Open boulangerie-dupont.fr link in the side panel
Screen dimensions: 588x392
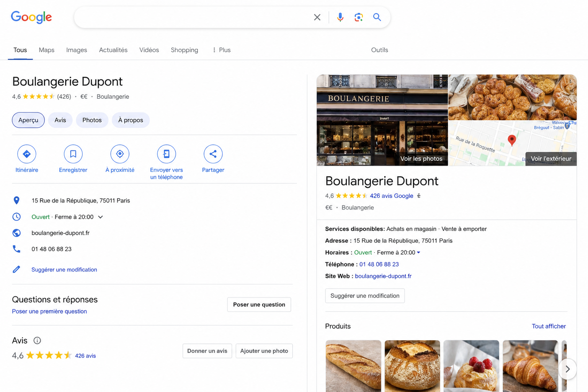point(383,276)
